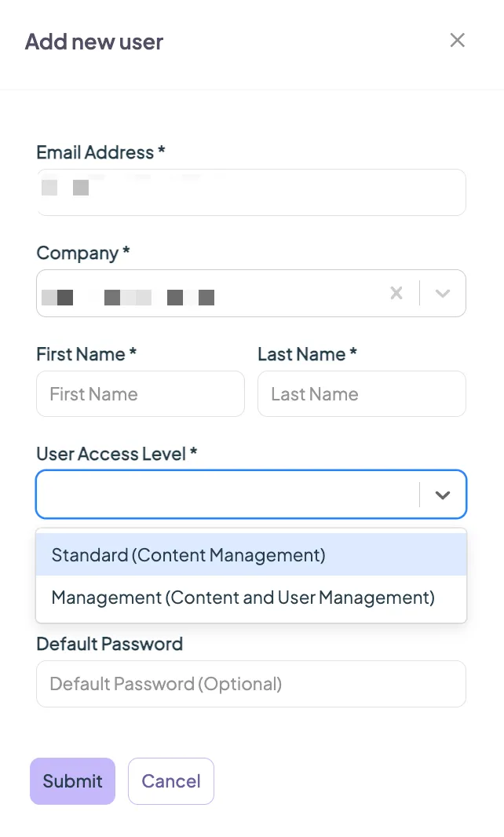Select Standard (Content Management) option
The image size is (504, 837).
coord(251,554)
